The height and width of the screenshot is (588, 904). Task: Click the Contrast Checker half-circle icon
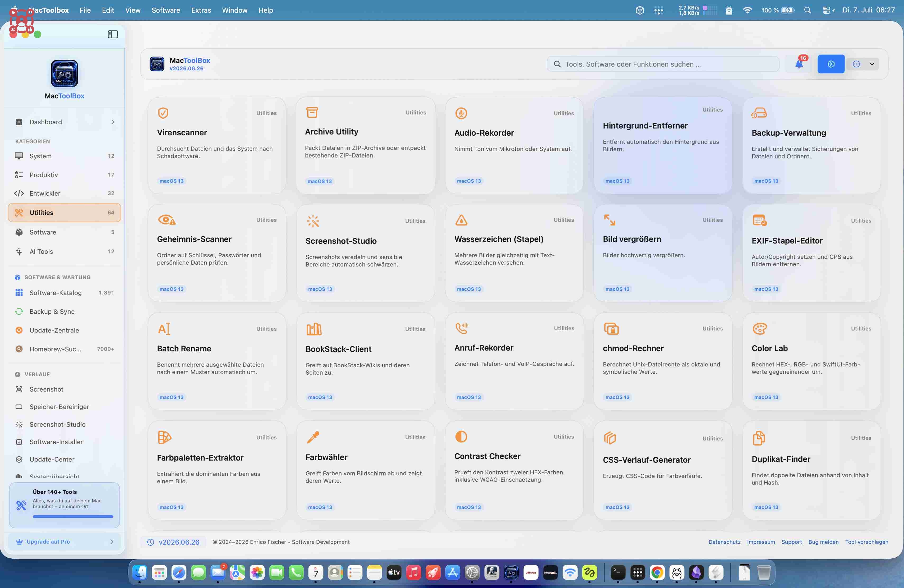[461, 437]
